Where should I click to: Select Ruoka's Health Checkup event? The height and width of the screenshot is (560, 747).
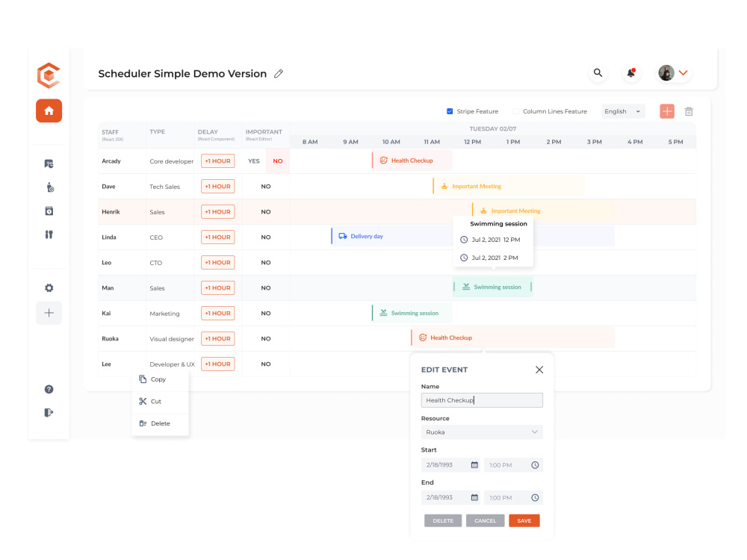(512, 337)
